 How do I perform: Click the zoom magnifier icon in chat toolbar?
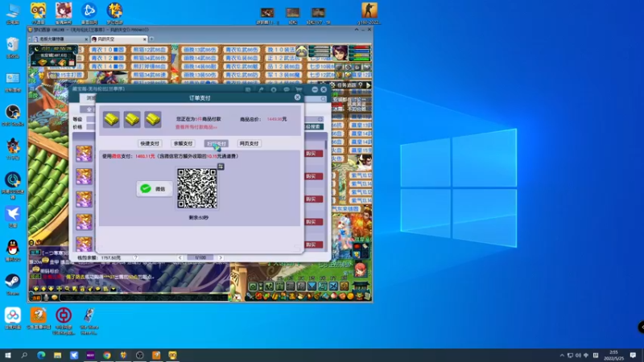[x=67, y=289]
